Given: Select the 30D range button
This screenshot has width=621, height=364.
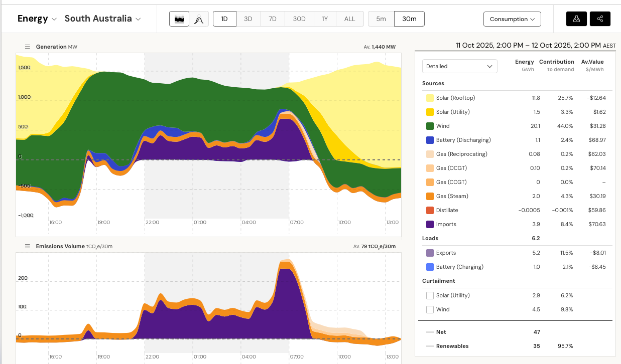Looking at the screenshot, I should tap(299, 19).
